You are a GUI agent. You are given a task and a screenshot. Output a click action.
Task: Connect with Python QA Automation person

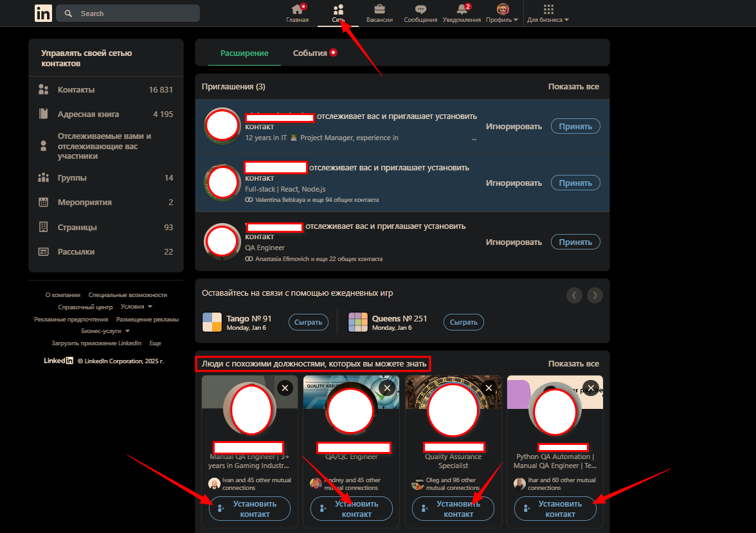[x=555, y=509]
